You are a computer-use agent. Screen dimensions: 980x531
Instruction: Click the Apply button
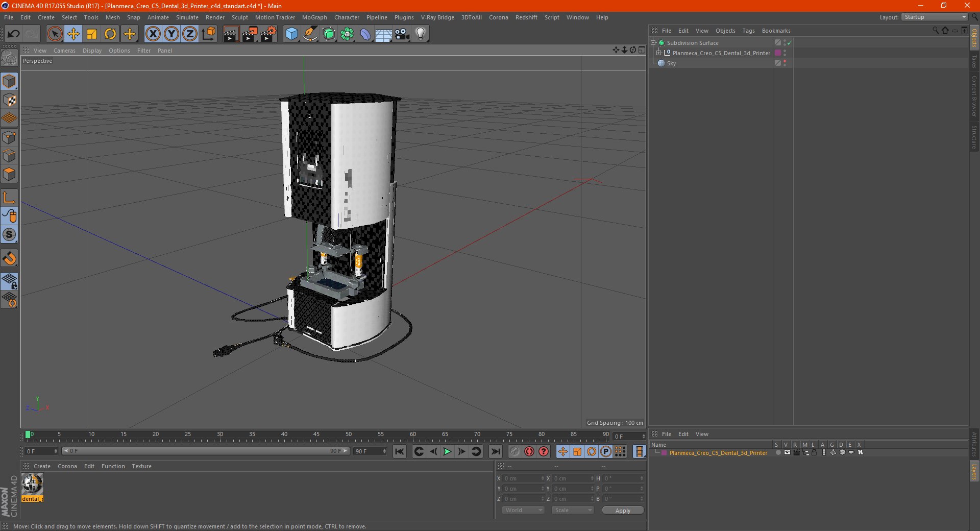pyautogui.click(x=623, y=510)
